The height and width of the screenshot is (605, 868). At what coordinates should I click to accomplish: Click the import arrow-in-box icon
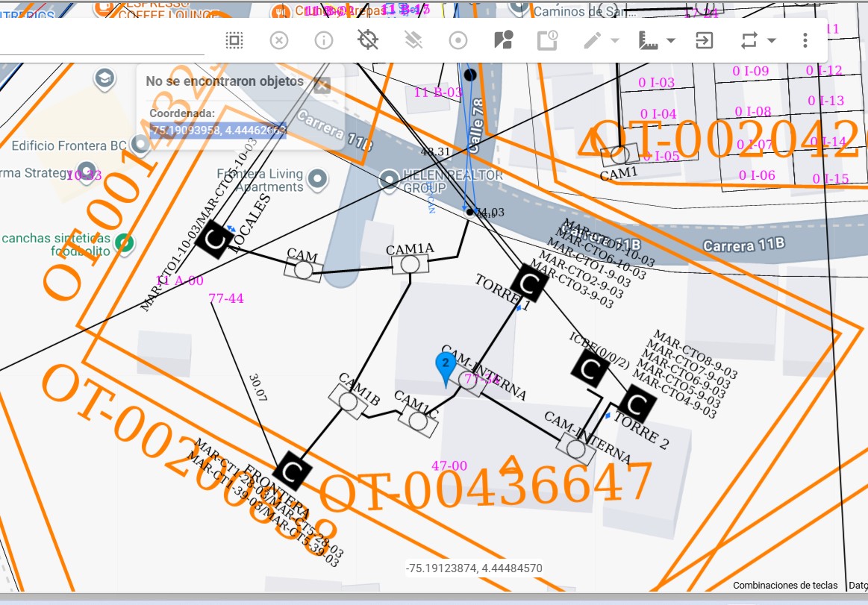tap(704, 40)
